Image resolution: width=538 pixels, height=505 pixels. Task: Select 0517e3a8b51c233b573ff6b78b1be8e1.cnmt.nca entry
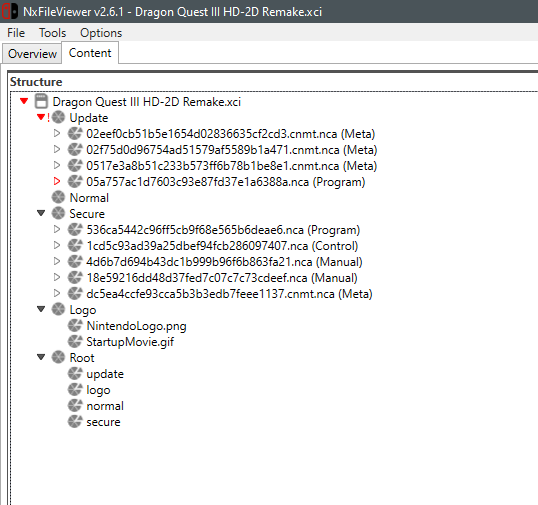[232, 166]
